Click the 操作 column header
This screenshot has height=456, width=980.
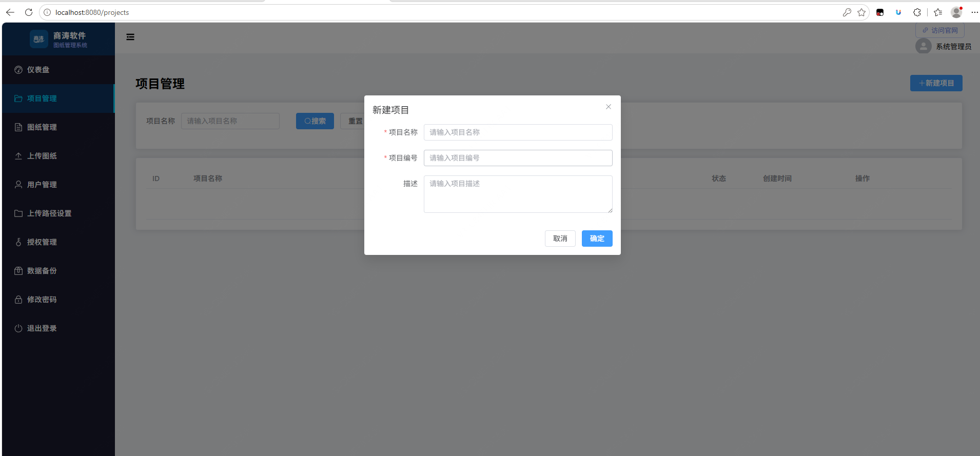(x=862, y=179)
